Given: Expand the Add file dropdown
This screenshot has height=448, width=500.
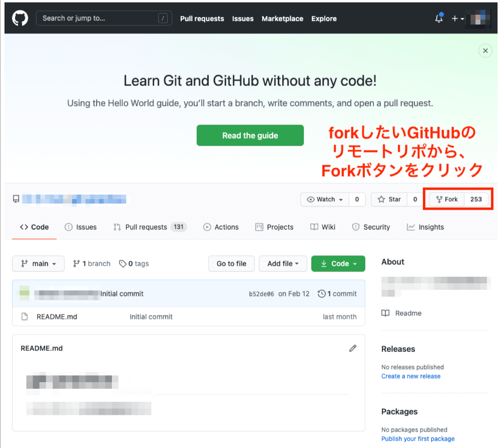Looking at the screenshot, I should [283, 264].
